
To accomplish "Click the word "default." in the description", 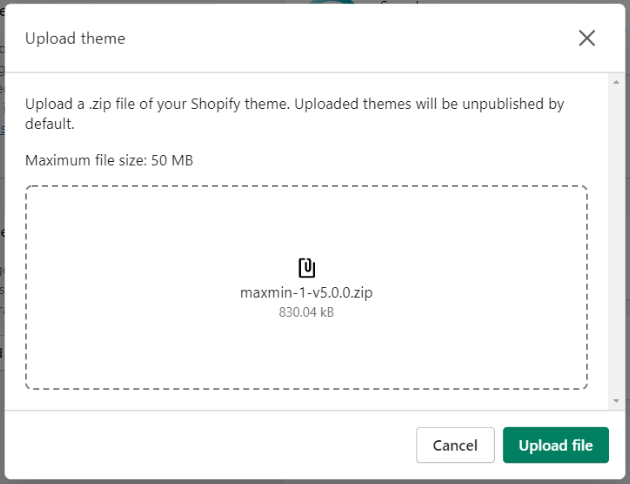I will click(51, 125).
